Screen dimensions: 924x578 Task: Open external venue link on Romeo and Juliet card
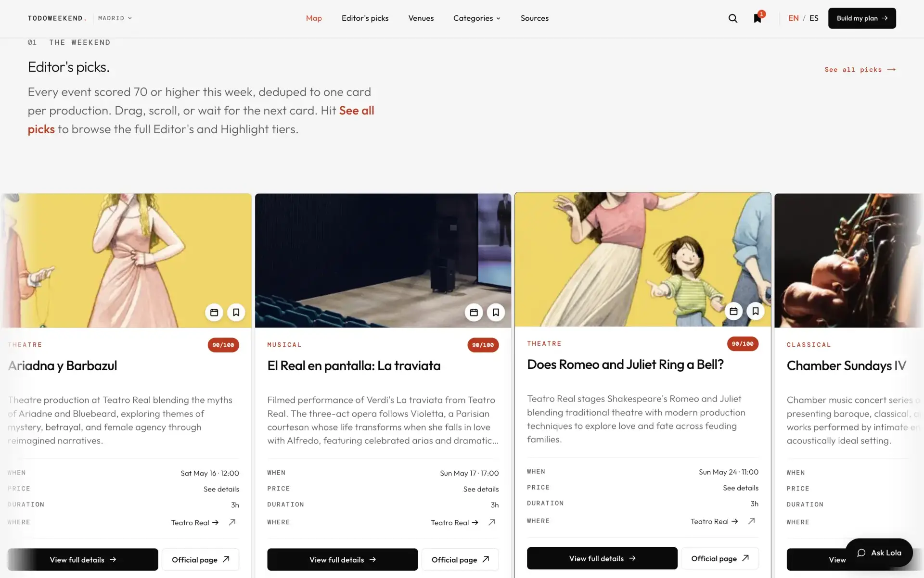click(x=752, y=521)
